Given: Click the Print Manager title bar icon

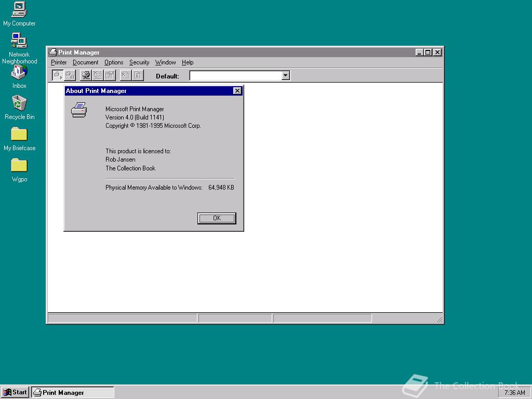Looking at the screenshot, I should (52, 52).
